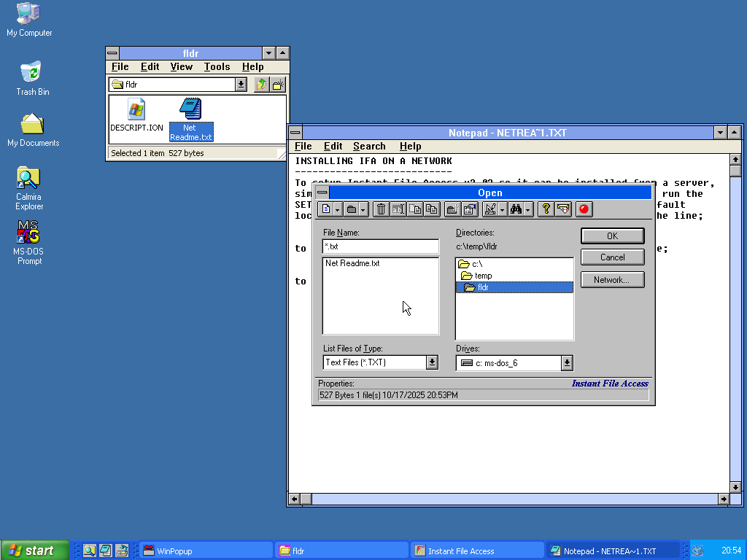Screen dimensions: 747x560
Task: Select the temp folder in Directories list
Action: pos(483,276)
